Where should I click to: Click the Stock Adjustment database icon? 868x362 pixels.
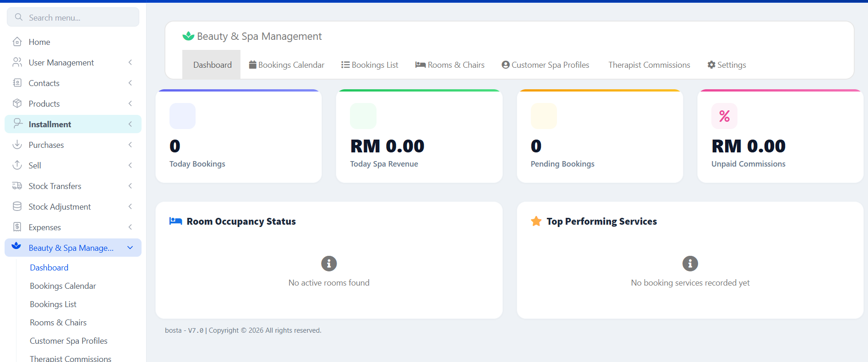click(17, 206)
